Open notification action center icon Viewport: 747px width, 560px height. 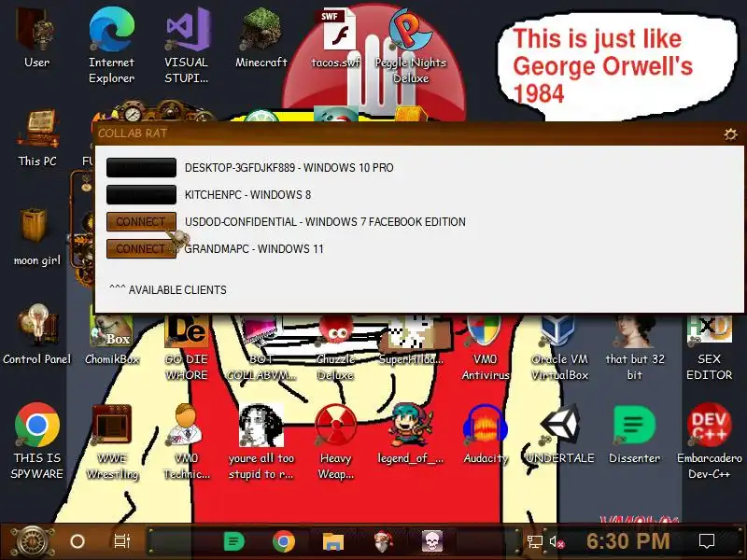point(707,541)
